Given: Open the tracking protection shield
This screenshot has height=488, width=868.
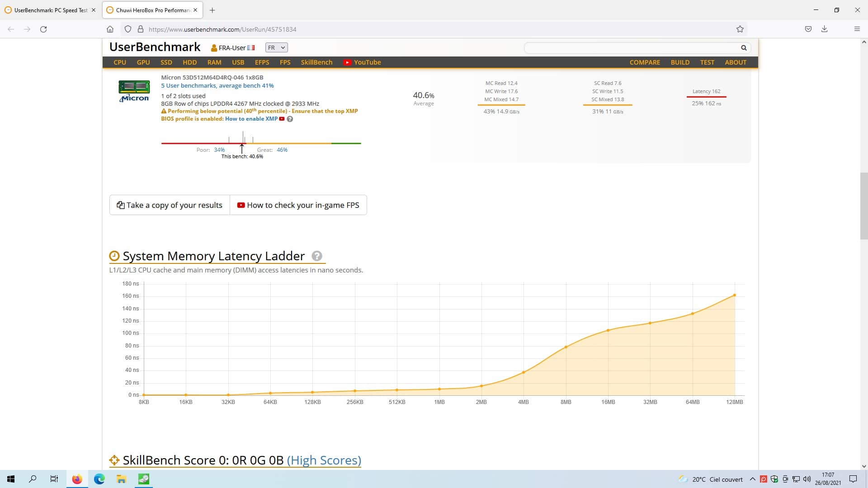Looking at the screenshot, I should point(128,29).
